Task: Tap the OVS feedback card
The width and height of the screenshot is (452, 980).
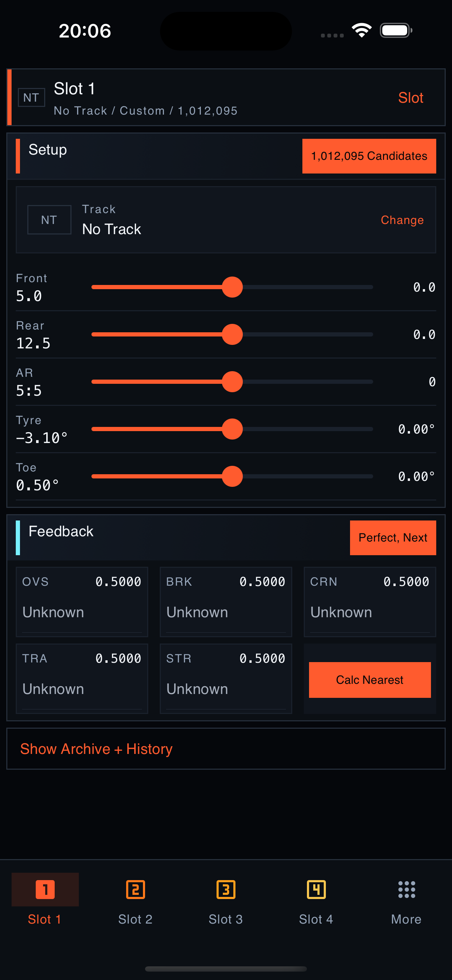Action: click(x=82, y=601)
